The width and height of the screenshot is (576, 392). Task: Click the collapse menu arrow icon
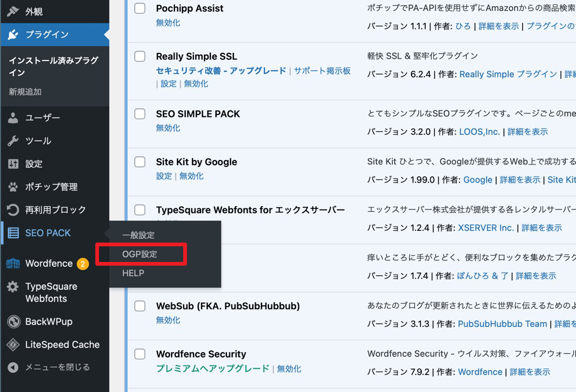(x=13, y=367)
